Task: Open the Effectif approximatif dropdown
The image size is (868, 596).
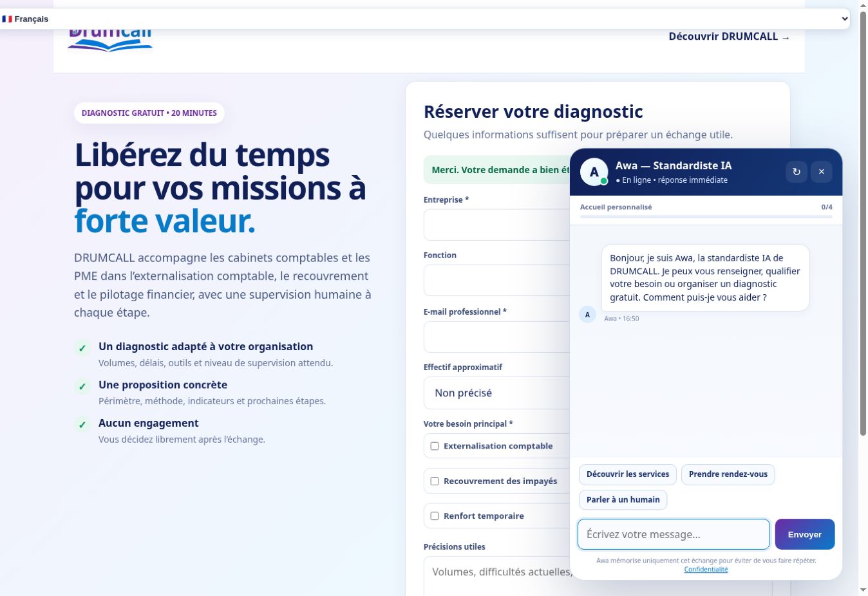Action: tap(496, 393)
